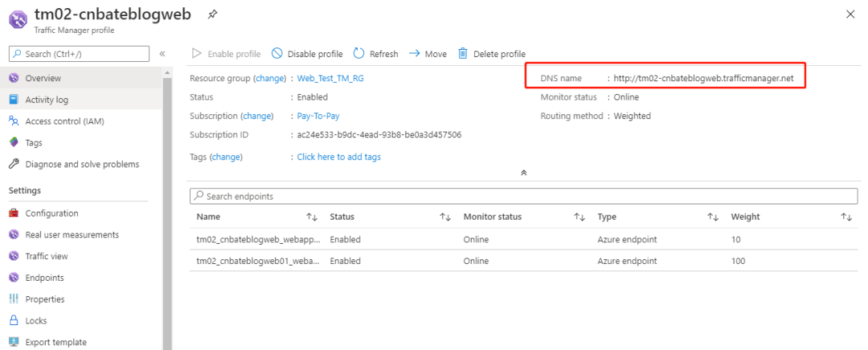Click the Weight value 10
This screenshot has height=350, width=868.
click(735, 240)
